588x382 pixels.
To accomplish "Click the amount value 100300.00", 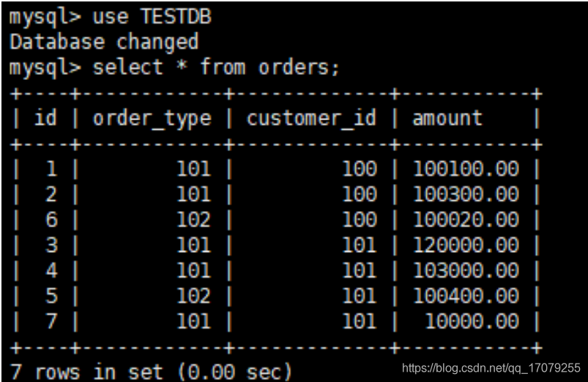I will (x=466, y=194).
